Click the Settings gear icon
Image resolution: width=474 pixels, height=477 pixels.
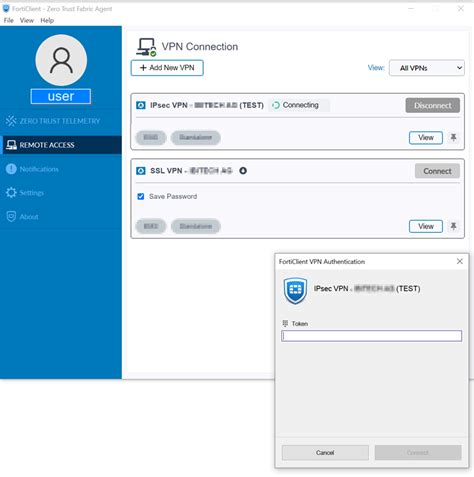click(11, 193)
